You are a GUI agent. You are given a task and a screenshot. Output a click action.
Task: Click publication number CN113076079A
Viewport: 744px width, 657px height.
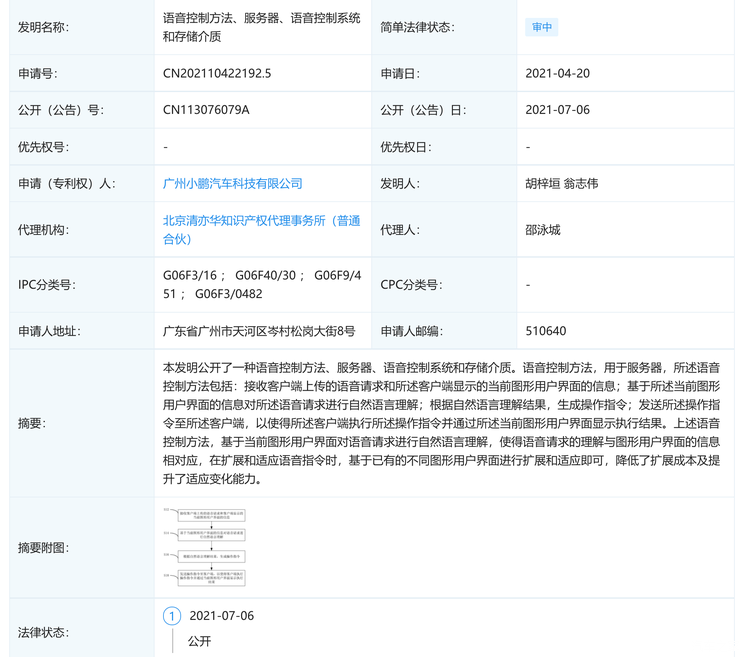tap(206, 110)
